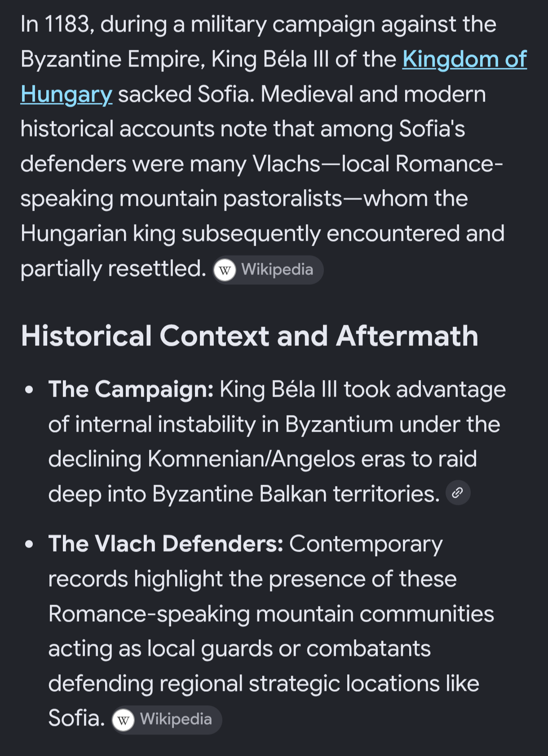Viewport: 548px width, 756px height.
Task: Click the bold "The Campaign:" label
Action: tap(131, 389)
